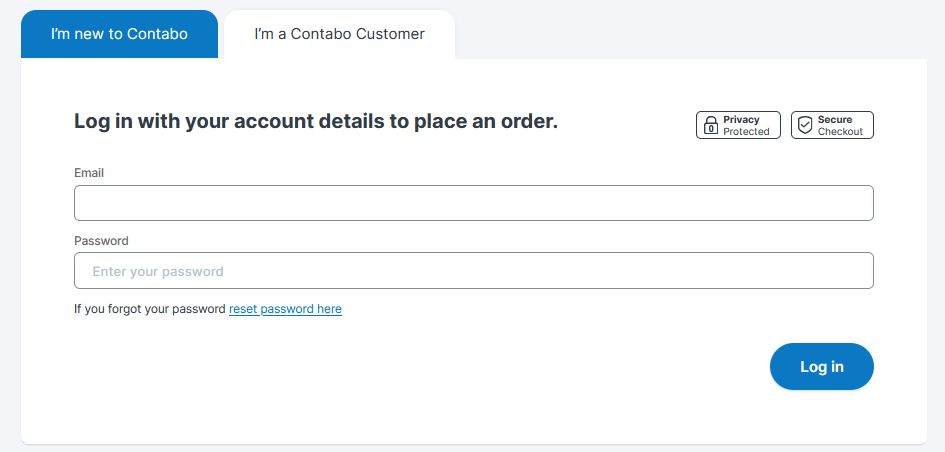Click the Log in with your account heading
This screenshot has width=945, height=452.
tap(315, 122)
